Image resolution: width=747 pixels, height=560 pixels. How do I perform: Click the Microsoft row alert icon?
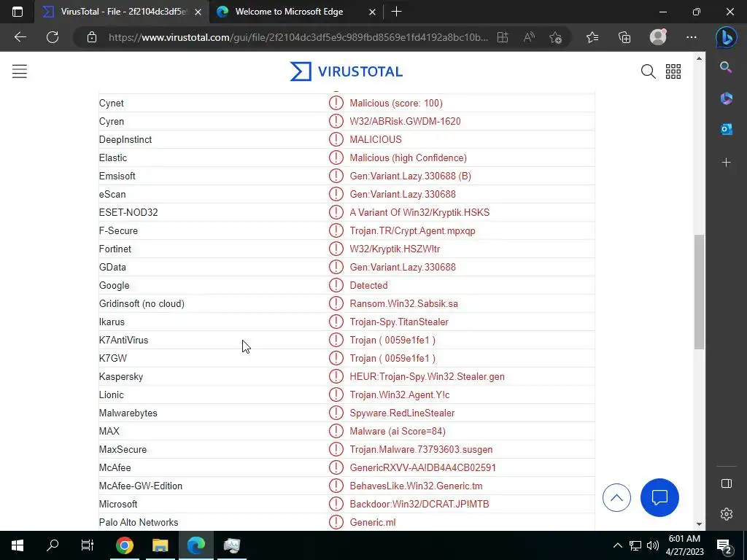click(336, 504)
